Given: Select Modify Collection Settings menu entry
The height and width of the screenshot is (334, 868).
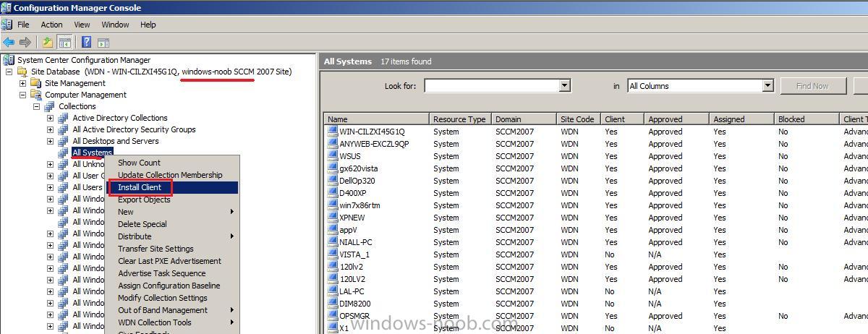Looking at the screenshot, I should (173, 298).
